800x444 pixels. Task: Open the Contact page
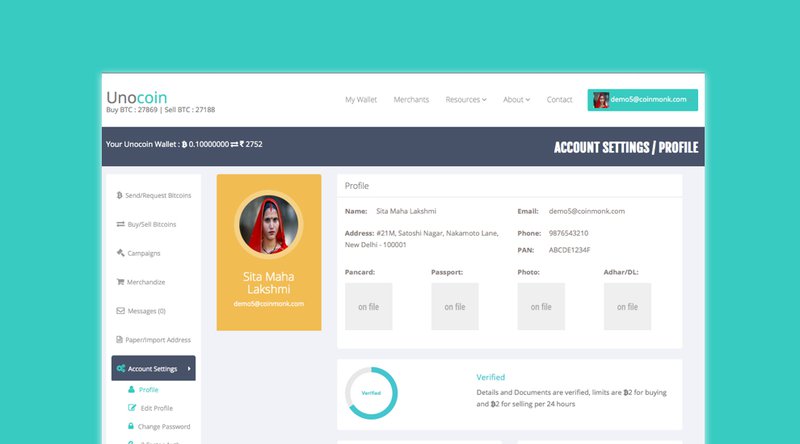(559, 100)
